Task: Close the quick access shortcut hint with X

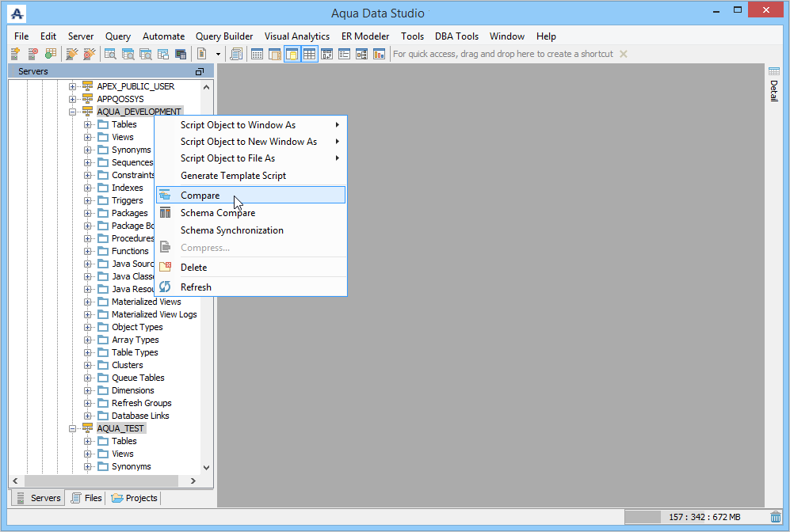Action: pyautogui.click(x=624, y=54)
